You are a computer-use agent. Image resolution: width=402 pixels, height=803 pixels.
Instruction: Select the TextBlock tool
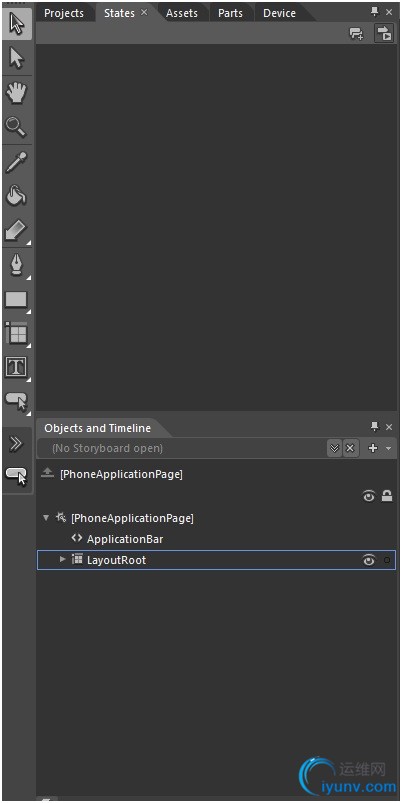[16, 367]
